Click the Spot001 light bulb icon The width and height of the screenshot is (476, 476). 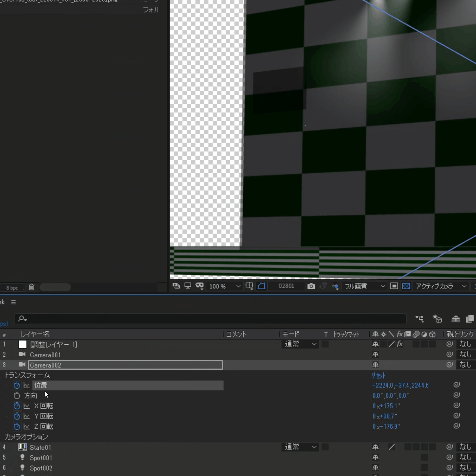pyautogui.click(x=22, y=457)
